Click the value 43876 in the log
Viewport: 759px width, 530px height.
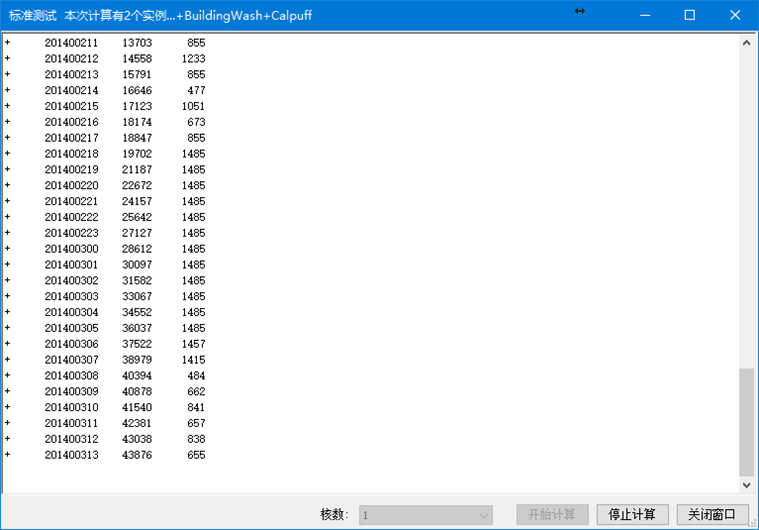click(137, 455)
